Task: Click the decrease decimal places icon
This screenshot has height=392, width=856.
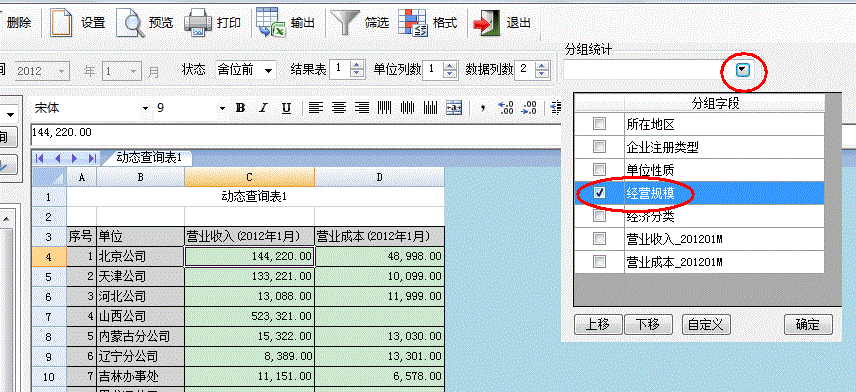Action: tap(529, 108)
